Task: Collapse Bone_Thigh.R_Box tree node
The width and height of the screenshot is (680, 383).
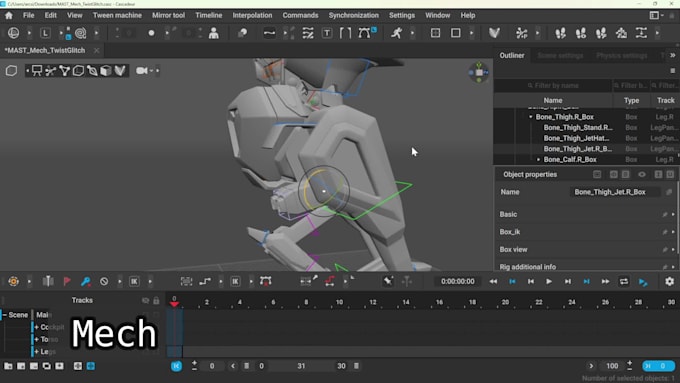Action: [530, 117]
